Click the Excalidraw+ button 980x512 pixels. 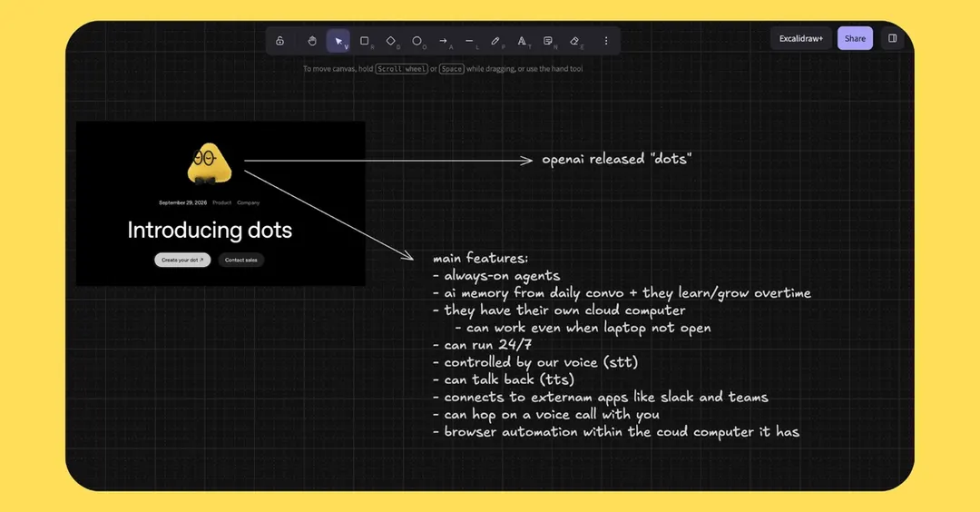tap(800, 38)
